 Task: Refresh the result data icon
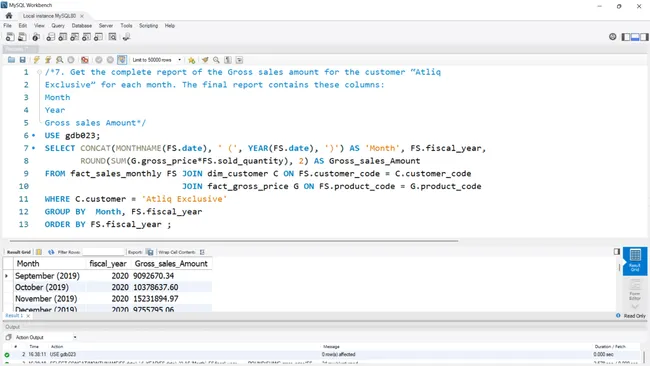coord(51,252)
